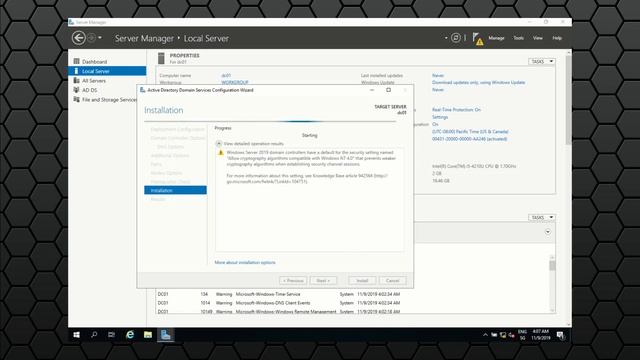Click the Server Manager back arrow
640x360 pixels.
[79, 38]
